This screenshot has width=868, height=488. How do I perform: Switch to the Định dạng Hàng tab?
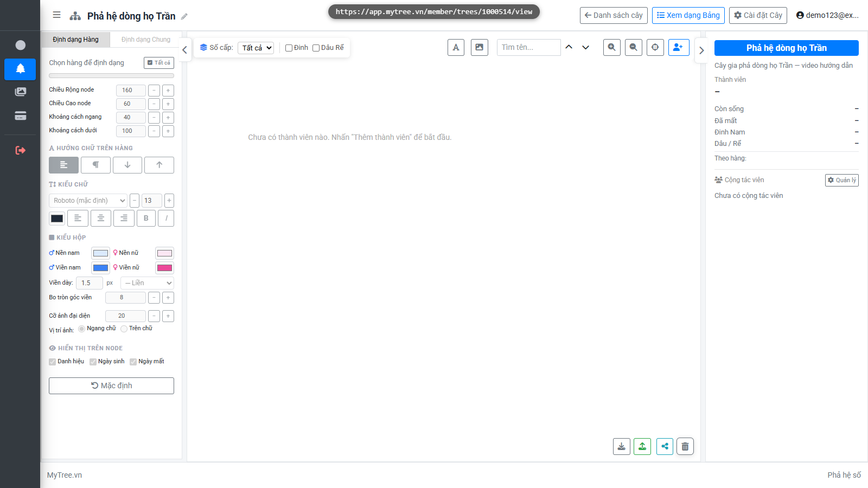click(x=75, y=40)
